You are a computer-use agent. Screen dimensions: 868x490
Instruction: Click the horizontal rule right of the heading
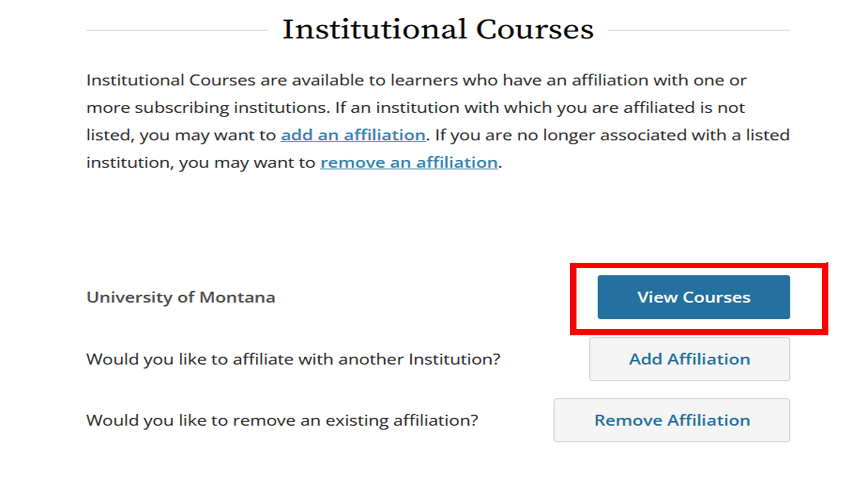coord(698,30)
